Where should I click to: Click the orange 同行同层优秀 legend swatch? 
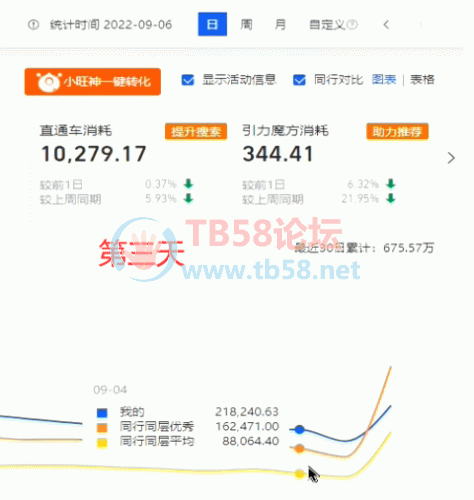tap(102, 428)
